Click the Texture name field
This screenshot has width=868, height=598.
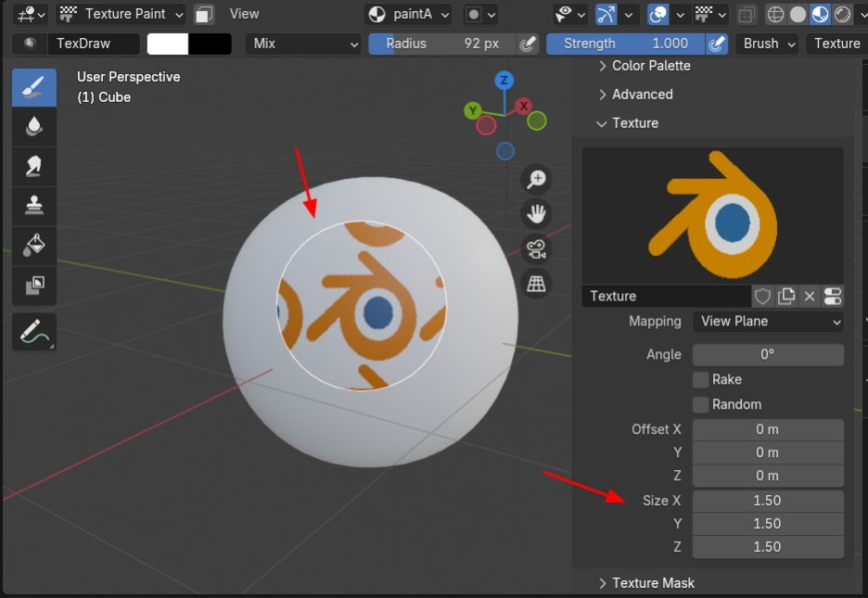[x=667, y=296]
